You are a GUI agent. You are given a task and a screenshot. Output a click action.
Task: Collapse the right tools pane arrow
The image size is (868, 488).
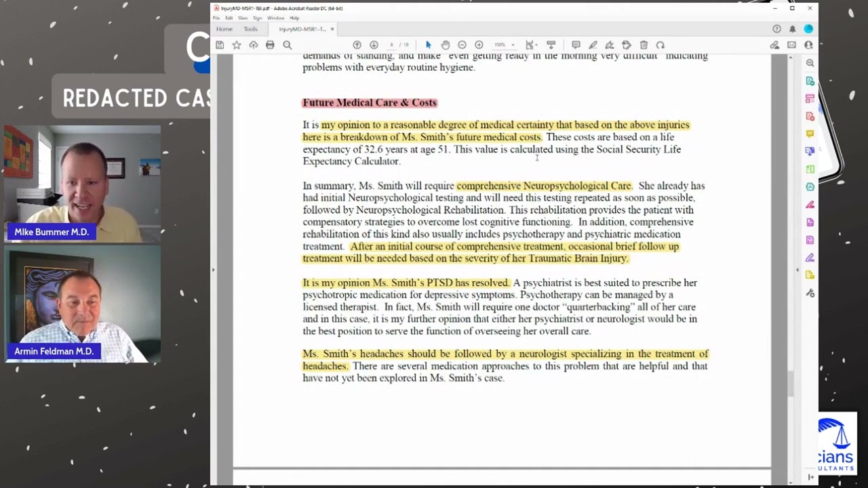tap(797, 270)
